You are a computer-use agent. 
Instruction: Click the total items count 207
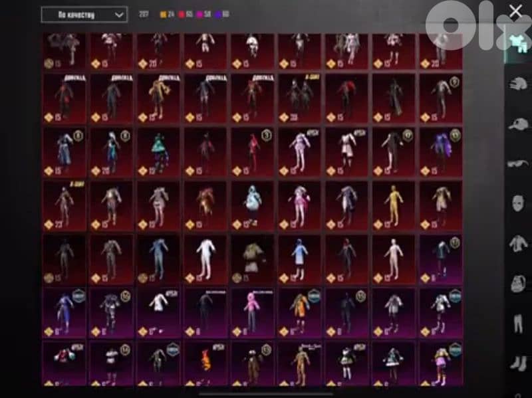click(144, 14)
